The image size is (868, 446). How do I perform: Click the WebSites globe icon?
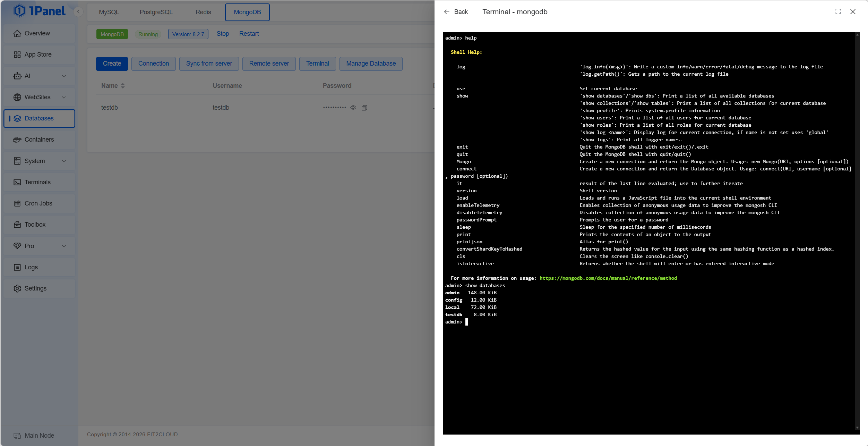pyautogui.click(x=17, y=97)
